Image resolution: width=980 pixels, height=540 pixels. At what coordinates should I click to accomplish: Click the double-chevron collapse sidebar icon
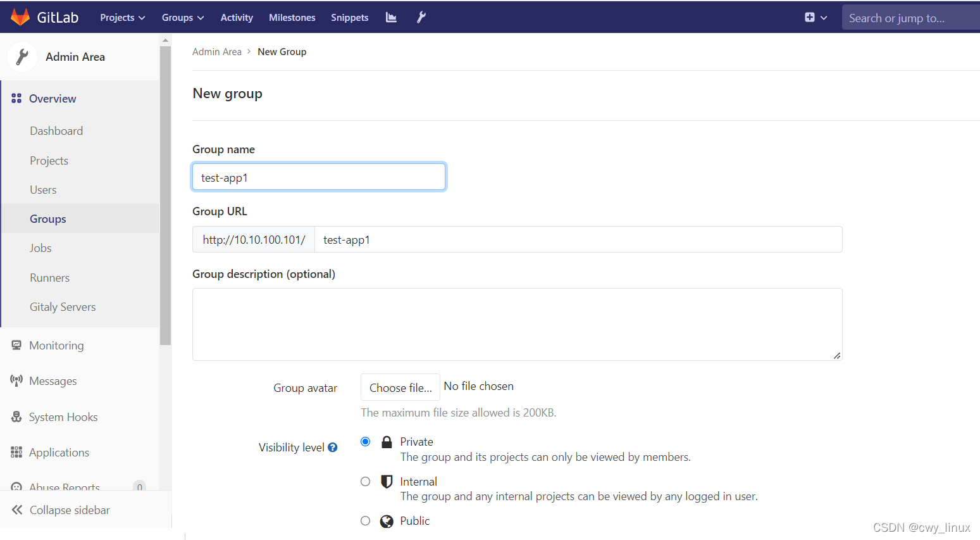coord(17,510)
